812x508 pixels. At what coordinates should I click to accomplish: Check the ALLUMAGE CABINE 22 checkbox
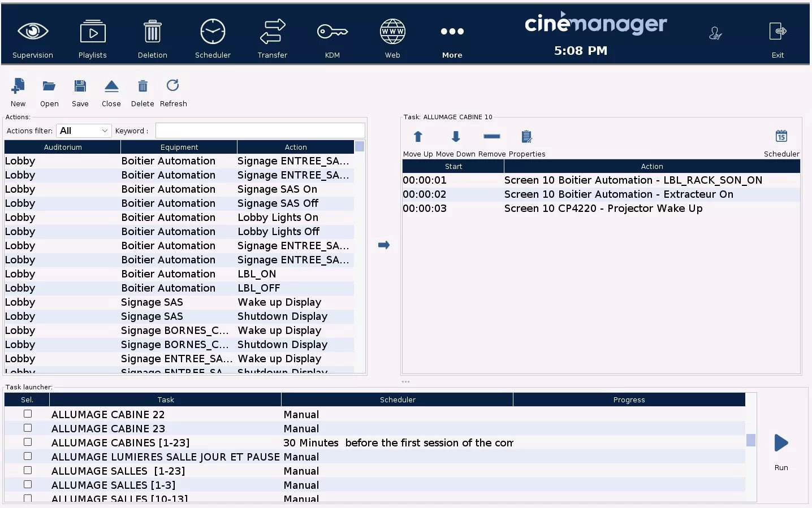[28, 414]
